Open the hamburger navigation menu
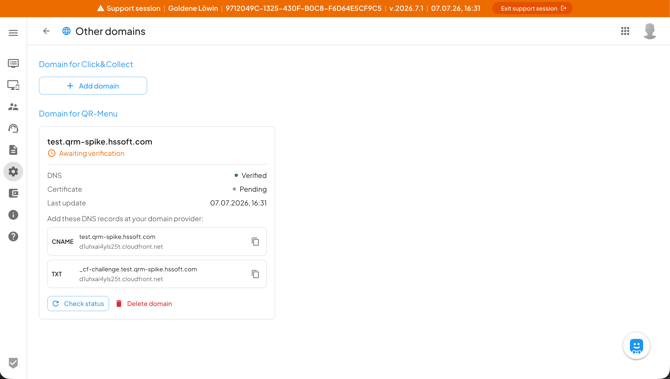Screen dimensions: 670x379 (13, 33)
